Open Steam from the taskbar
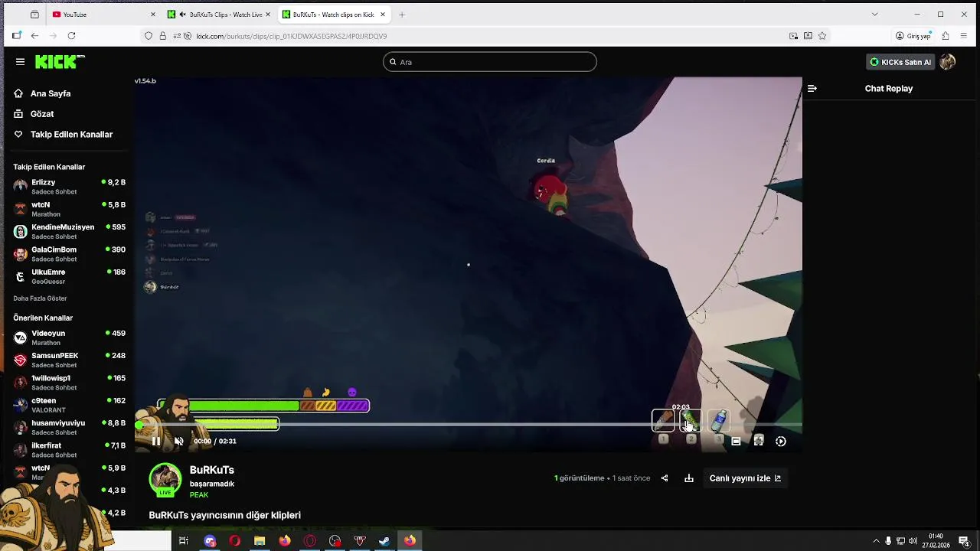 [x=384, y=541]
